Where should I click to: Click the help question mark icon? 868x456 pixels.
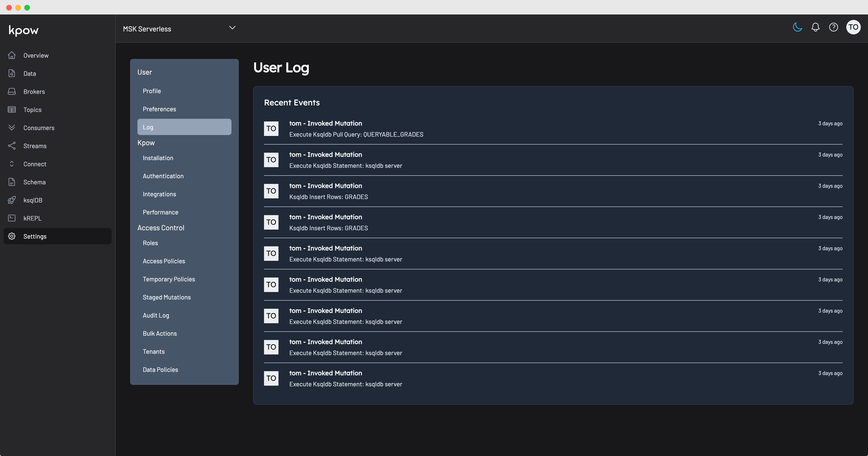(x=833, y=27)
